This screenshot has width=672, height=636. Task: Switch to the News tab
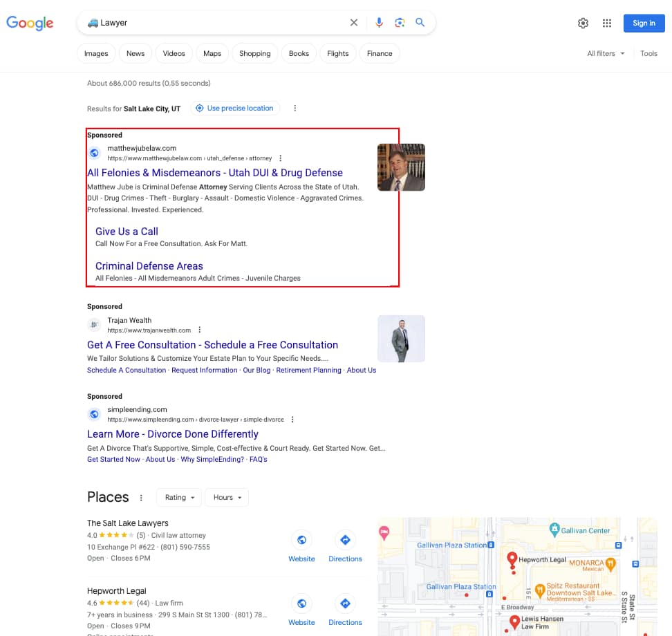point(136,53)
